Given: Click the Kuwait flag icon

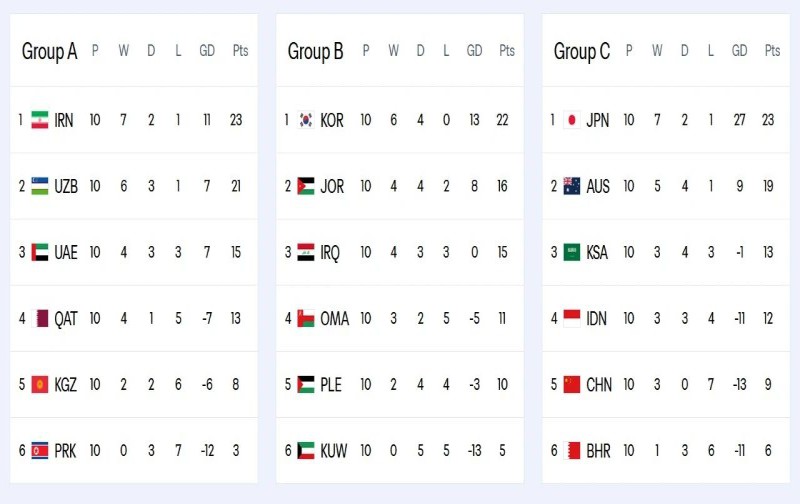Looking at the screenshot, I should coord(306,451).
